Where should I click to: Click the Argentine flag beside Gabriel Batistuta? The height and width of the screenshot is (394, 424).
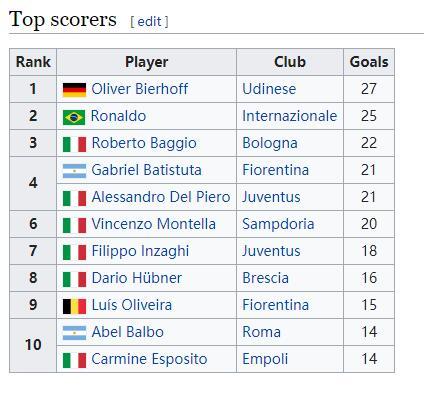click(x=74, y=171)
